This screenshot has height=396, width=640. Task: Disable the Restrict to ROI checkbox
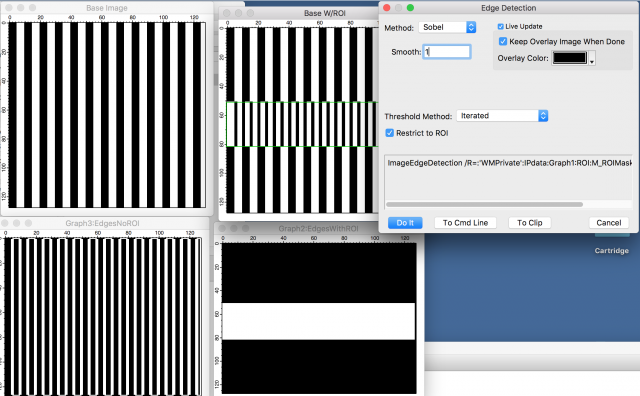[389, 133]
